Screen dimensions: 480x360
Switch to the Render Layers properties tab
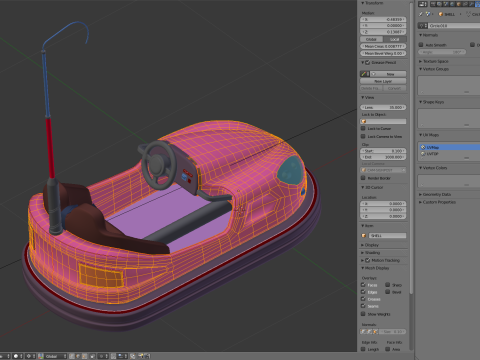coord(439,4)
